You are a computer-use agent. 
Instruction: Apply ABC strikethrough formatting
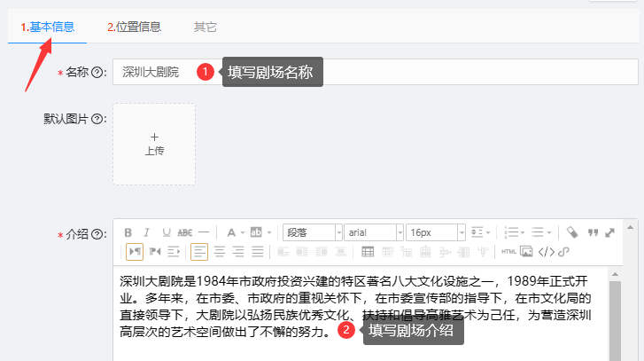tap(185, 232)
